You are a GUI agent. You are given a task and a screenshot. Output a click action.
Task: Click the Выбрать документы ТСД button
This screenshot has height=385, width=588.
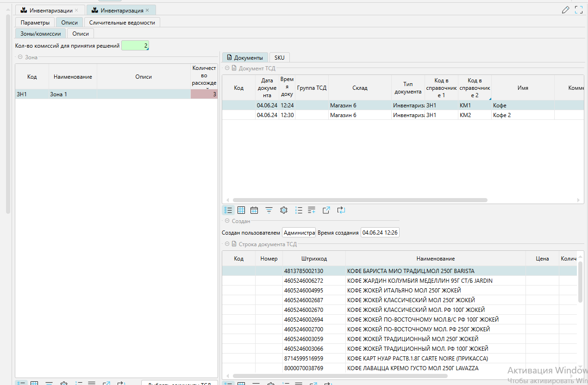(x=179, y=383)
